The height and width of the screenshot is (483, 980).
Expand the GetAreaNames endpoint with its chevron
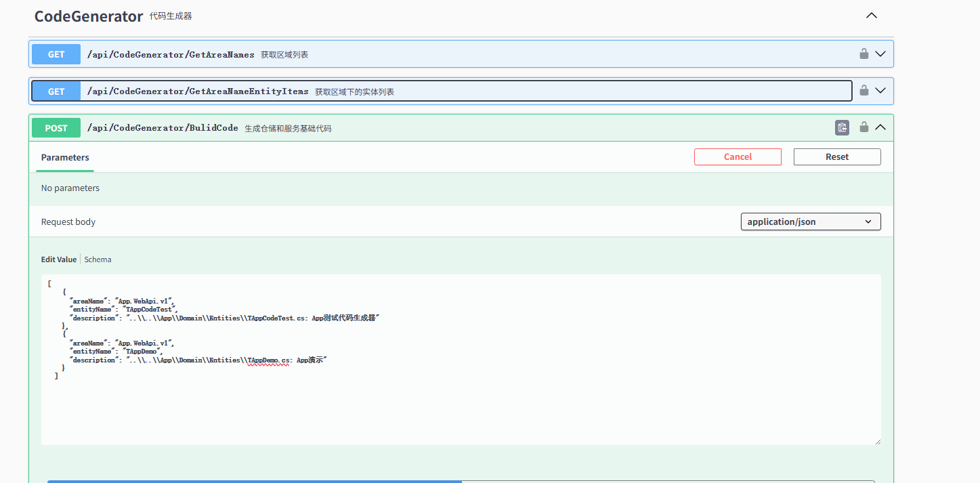point(880,54)
